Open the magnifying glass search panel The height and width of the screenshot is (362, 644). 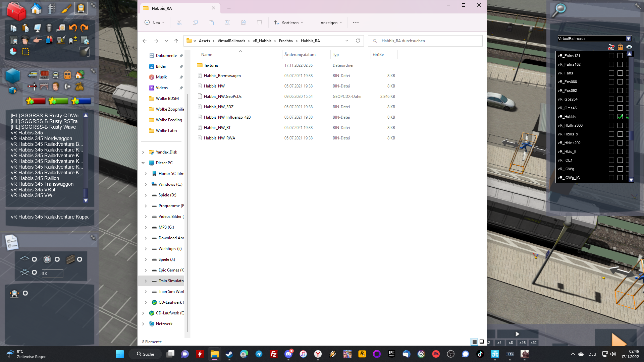tap(559, 10)
